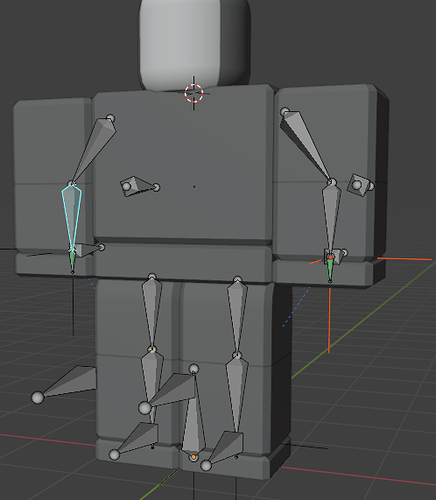Viewport: 436px width, 500px height.
Task: Click the red-white 3D cursor at the neck
Action: 194,93
